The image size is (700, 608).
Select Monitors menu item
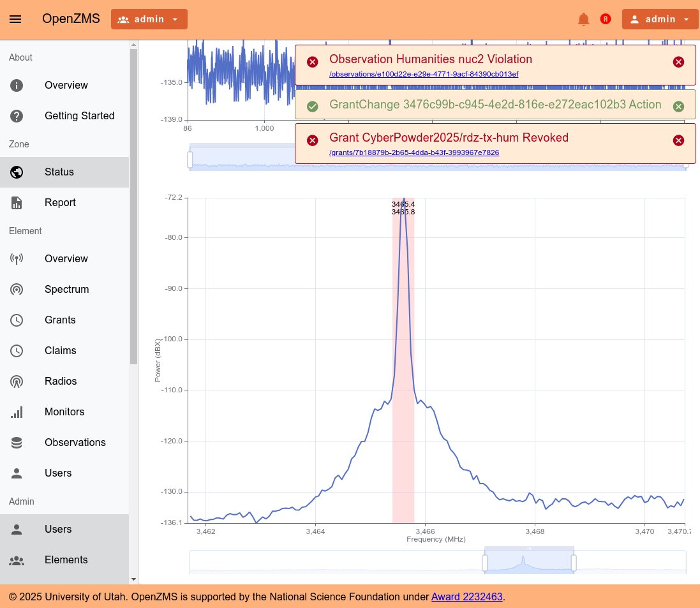(x=64, y=412)
